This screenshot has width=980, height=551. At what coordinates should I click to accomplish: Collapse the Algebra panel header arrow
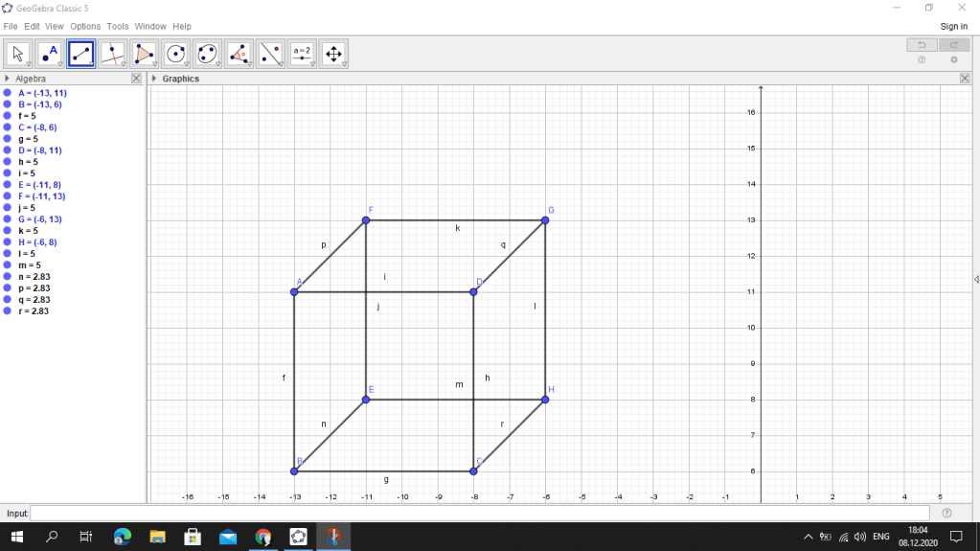[x=8, y=79]
